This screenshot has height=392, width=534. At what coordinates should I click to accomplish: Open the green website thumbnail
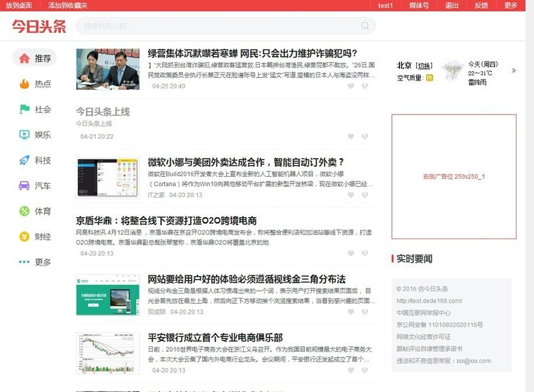point(108,295)
